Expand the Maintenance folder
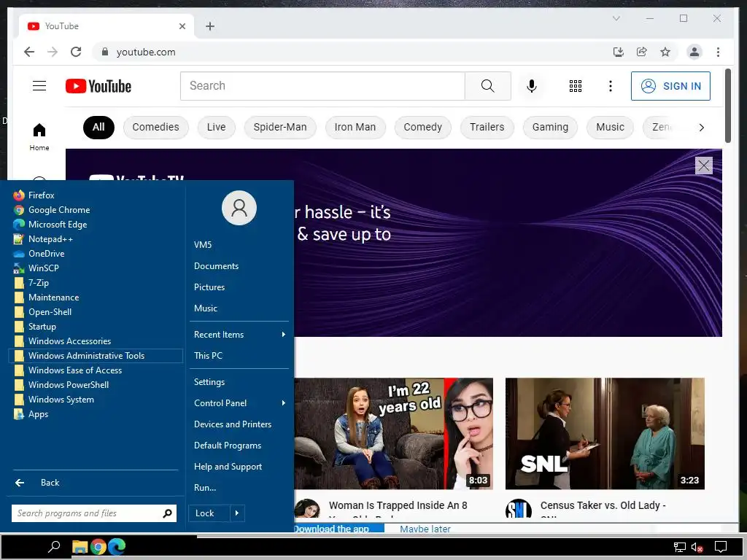 [x=96, y=297]
